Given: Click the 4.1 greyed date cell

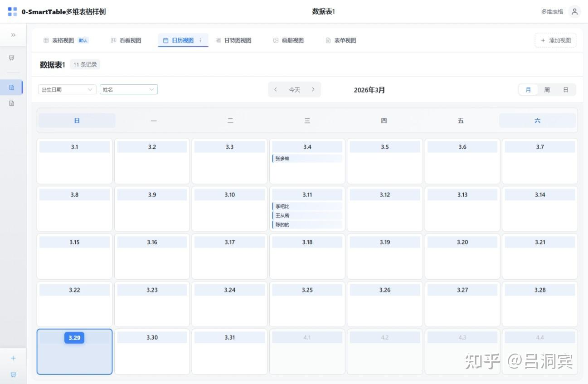Looking at the screenshot, I should tap(307, 352).
